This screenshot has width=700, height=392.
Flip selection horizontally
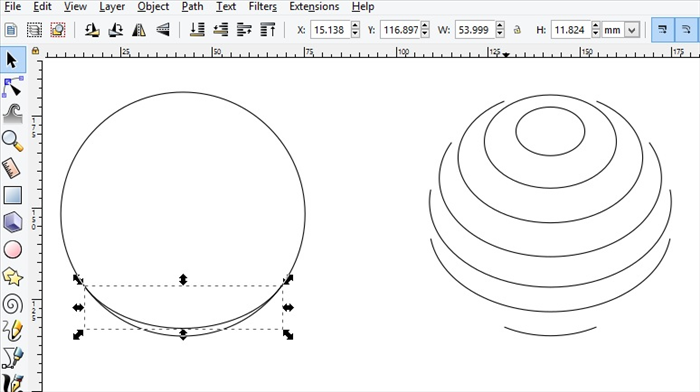[139, 30]
